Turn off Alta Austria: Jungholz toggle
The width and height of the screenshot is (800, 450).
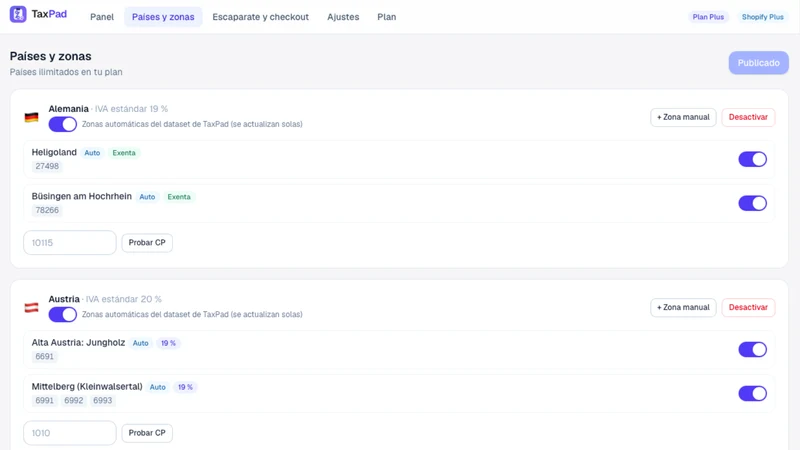pyautogui.click(x=753, y=349)
